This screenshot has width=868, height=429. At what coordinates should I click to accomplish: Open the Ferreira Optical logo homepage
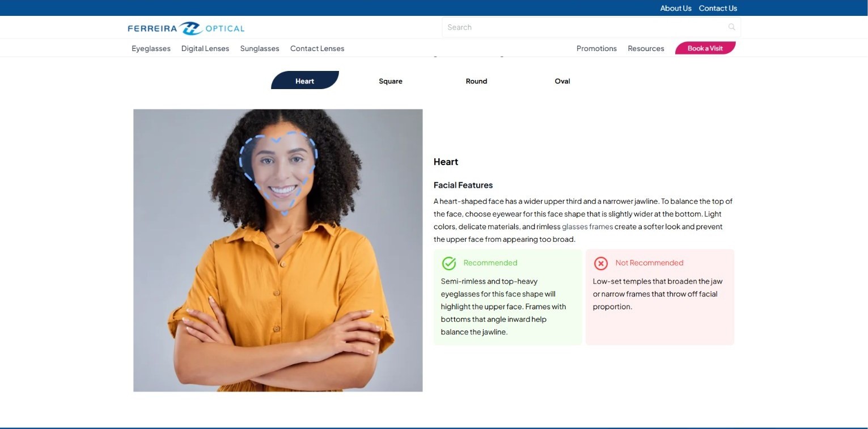click(186, 28)
